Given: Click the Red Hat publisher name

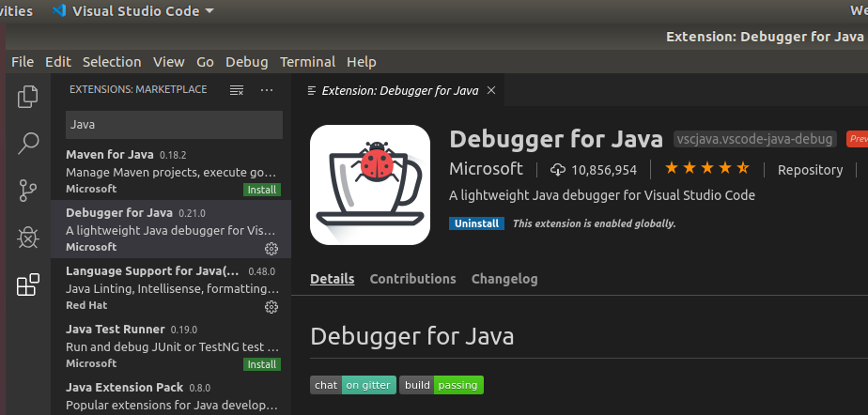Looking at the screenshot, I should tap(86, 305).
